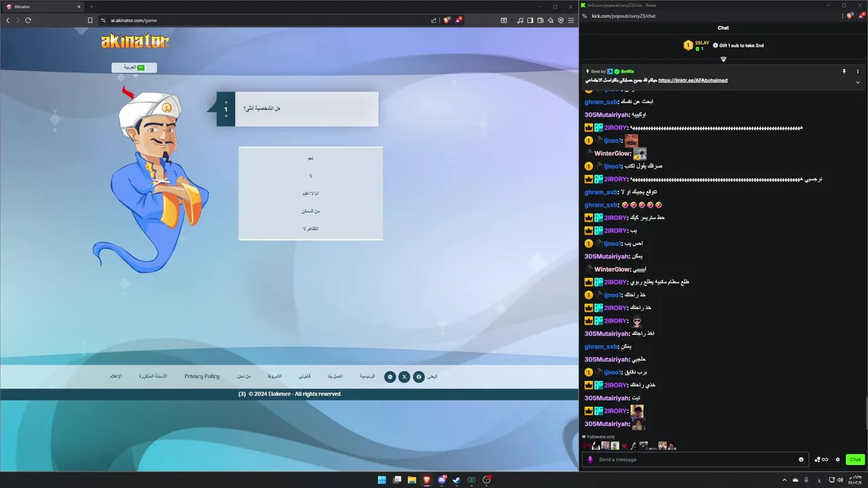Open the Brave media playlist music icon
868x488 pixels.
click(x=520, y=20)
